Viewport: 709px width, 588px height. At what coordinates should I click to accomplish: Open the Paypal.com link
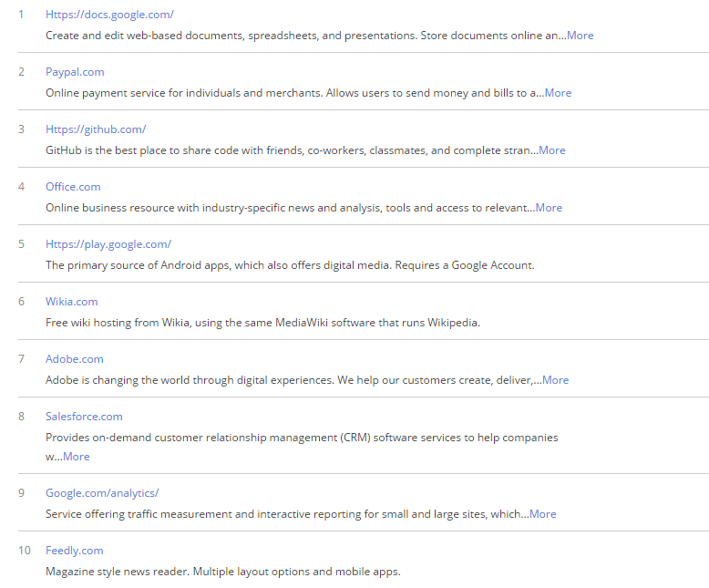[x=75, y=72]
